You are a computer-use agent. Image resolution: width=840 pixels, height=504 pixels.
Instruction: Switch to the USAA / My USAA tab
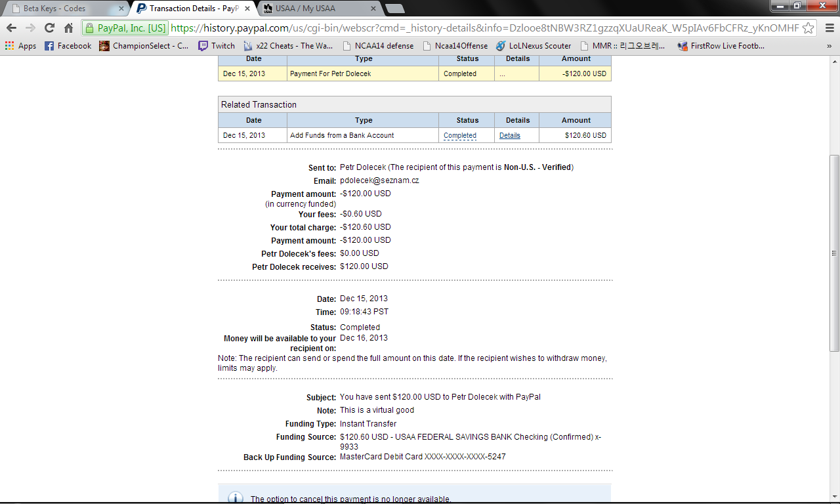tap(320, 9)
